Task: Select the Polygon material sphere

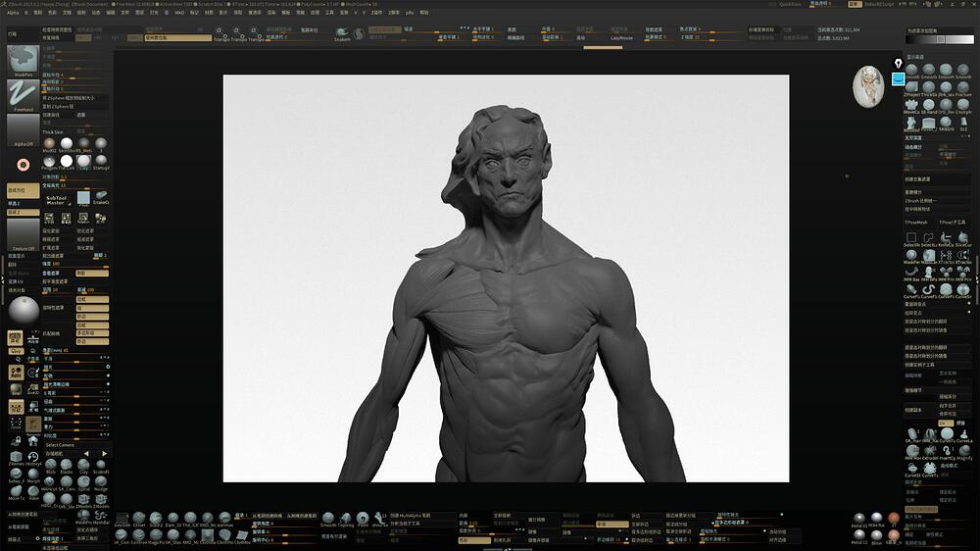Action: pos(49,162)
